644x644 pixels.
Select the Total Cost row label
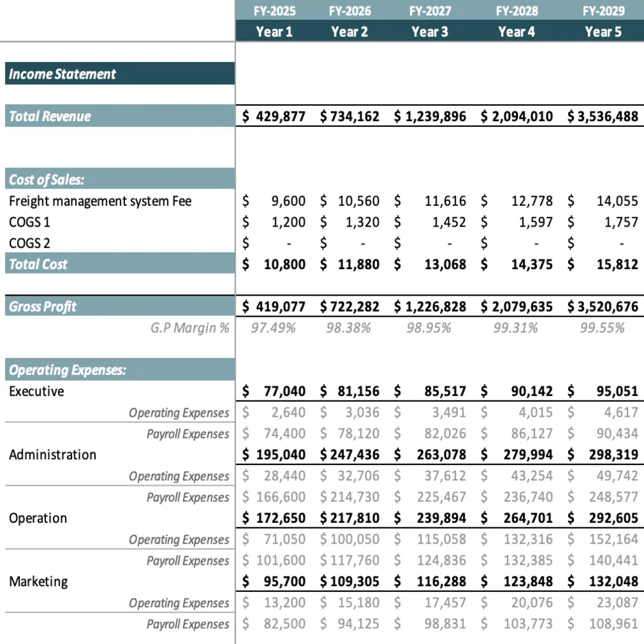pos(120,263)
